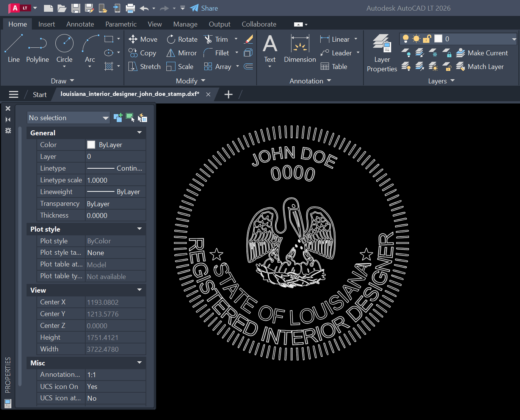Click the Share button
The width and height of the screenshot is (520, 420).
click(204, 8)
